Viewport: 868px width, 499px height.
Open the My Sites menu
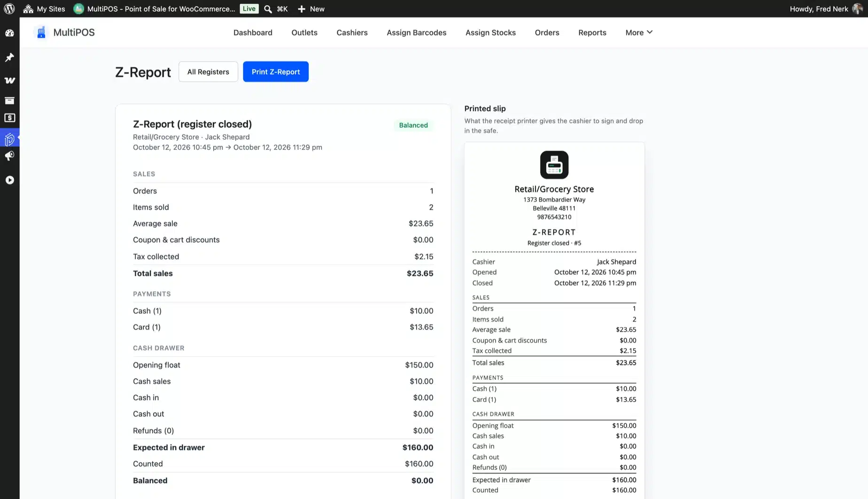44,8
